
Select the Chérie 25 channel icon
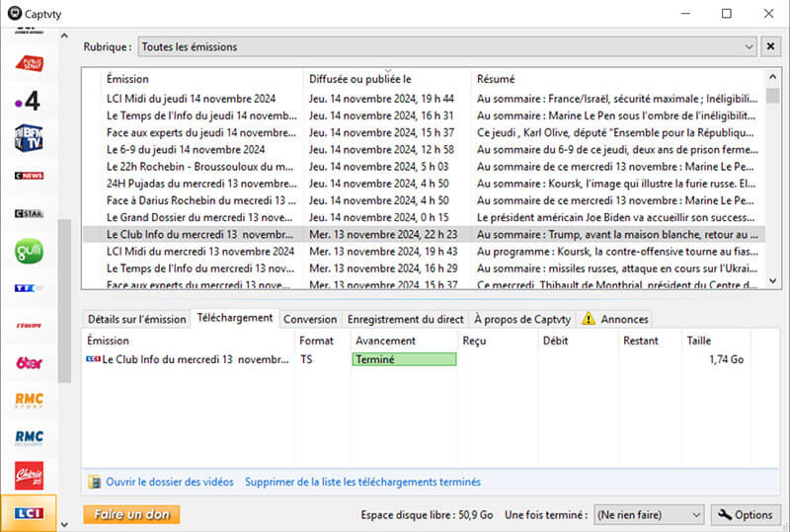tap(29, 476)
